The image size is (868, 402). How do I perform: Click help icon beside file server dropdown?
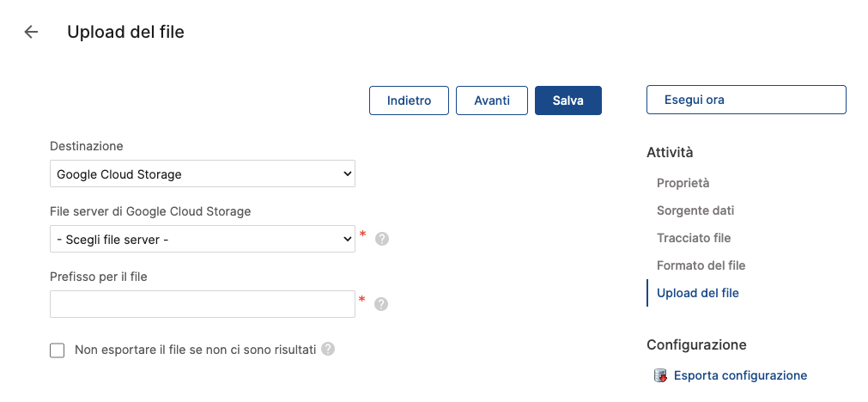[382, 239]
